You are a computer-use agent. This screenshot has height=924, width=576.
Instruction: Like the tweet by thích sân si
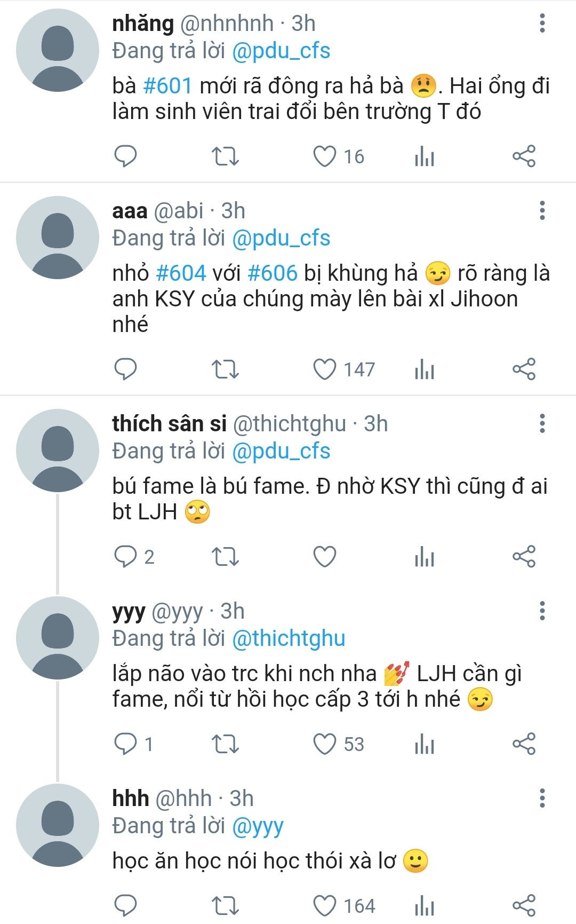point(325,556)
